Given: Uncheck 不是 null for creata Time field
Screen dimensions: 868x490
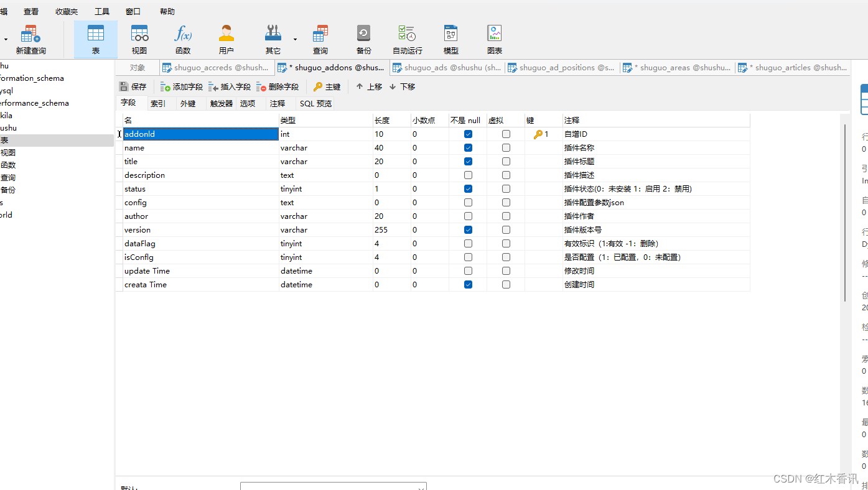Looking at the screenshot, I should 468,285.
